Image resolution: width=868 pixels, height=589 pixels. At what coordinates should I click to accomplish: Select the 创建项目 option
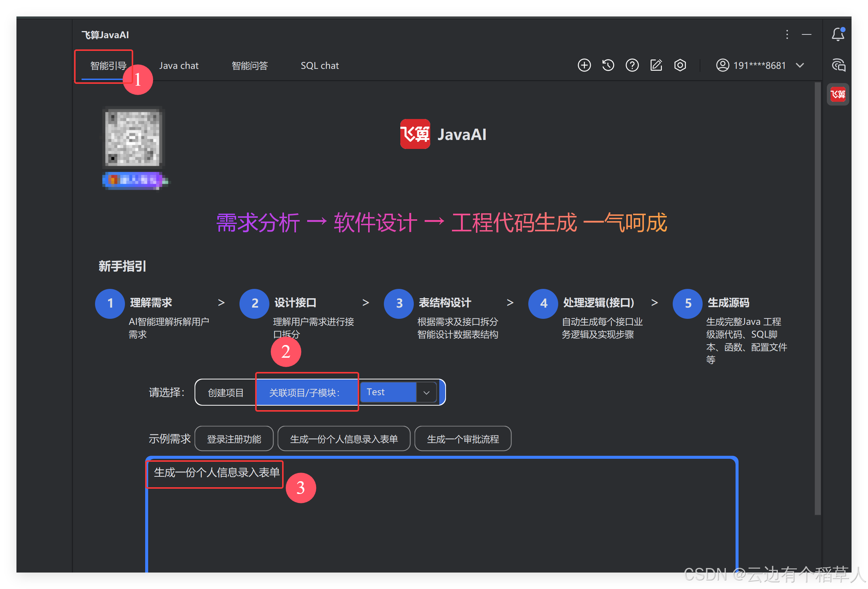pos(226,393)
